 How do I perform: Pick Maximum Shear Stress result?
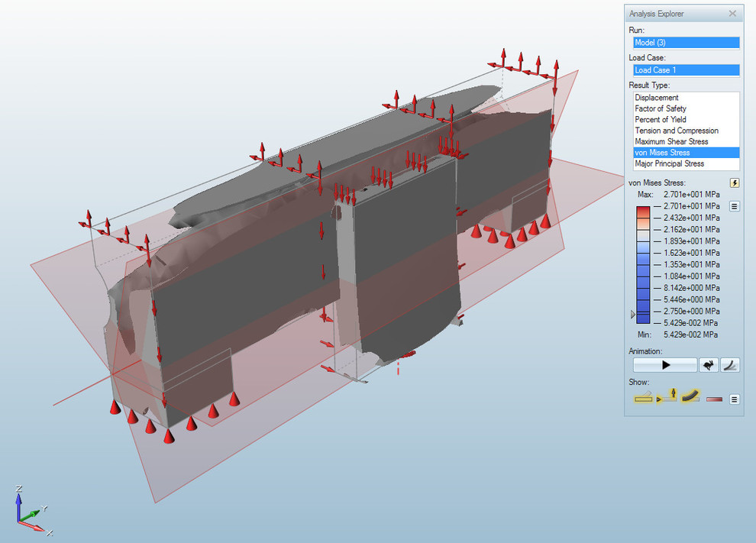tap(671, 141)
